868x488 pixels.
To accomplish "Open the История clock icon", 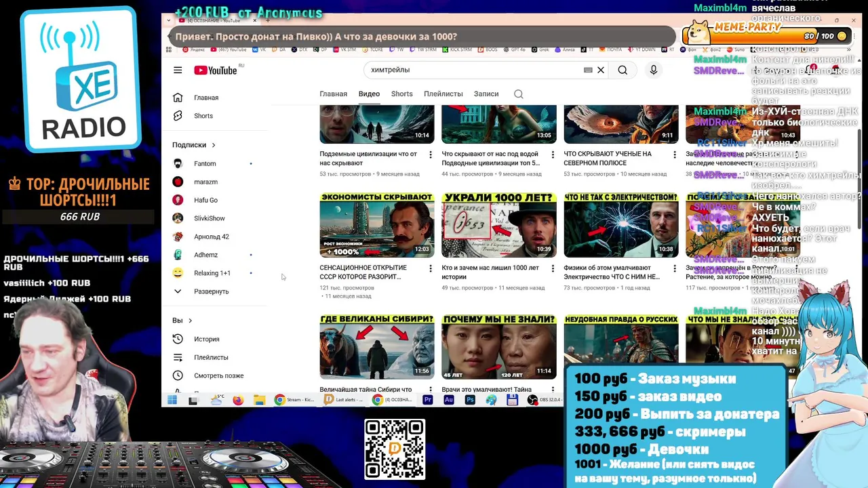I will [x=178, y=339].
